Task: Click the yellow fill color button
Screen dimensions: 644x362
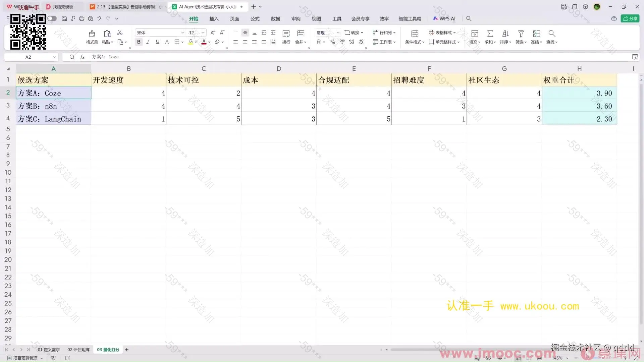Action: (191, 42)
